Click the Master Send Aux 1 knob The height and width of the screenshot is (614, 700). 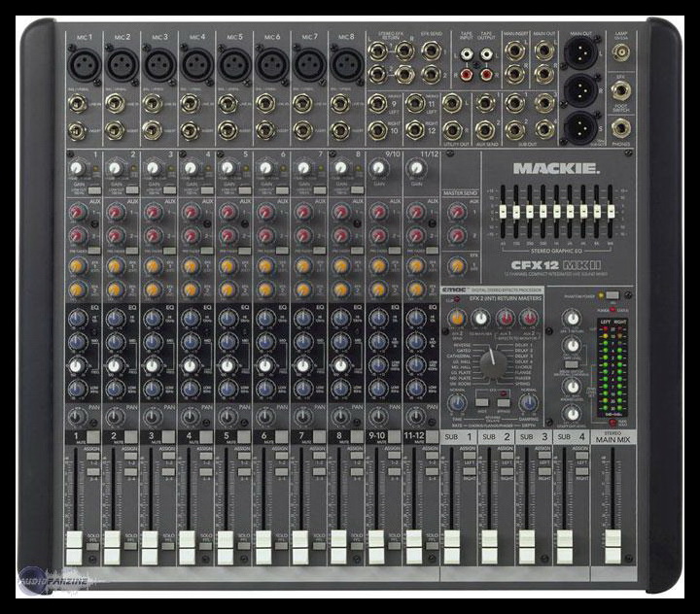pyautogui.click(x=456, y=212)
